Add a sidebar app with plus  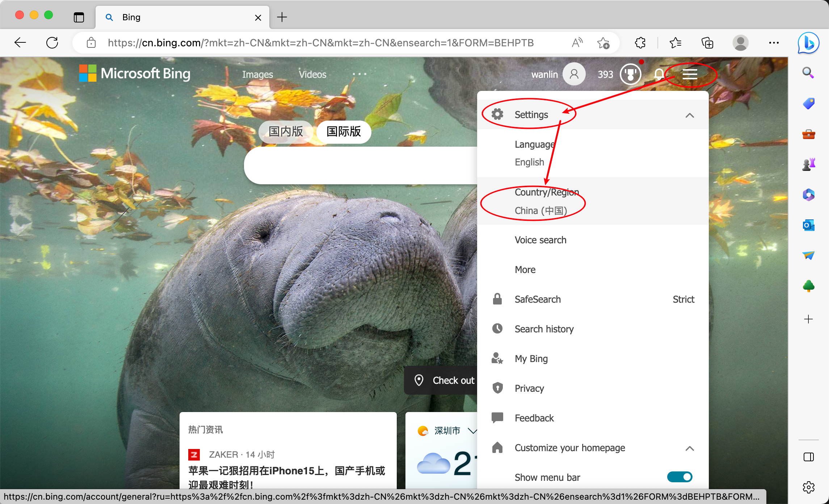coord(808,319)
